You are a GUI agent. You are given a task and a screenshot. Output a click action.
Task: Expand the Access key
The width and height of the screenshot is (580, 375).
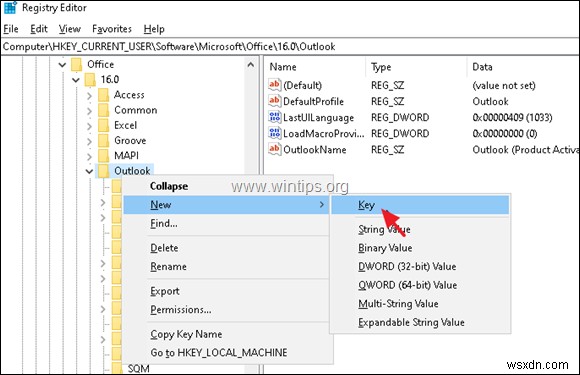click(x=89, y=95)
